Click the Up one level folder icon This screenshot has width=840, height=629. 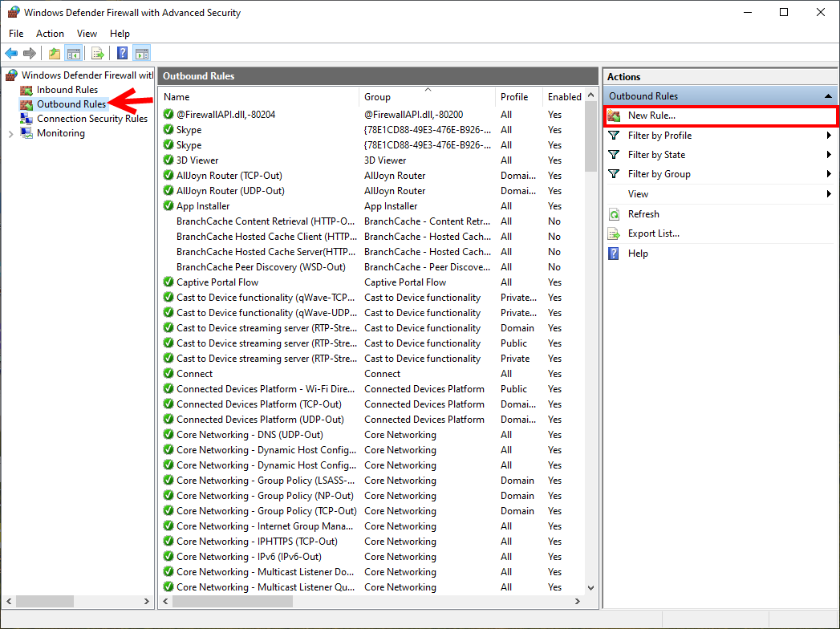click(54, 53)
